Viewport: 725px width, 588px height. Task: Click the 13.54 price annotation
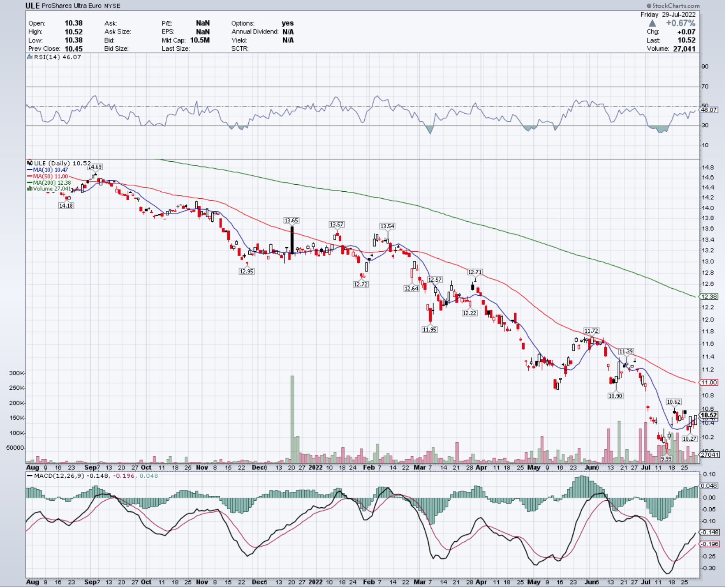388,226
